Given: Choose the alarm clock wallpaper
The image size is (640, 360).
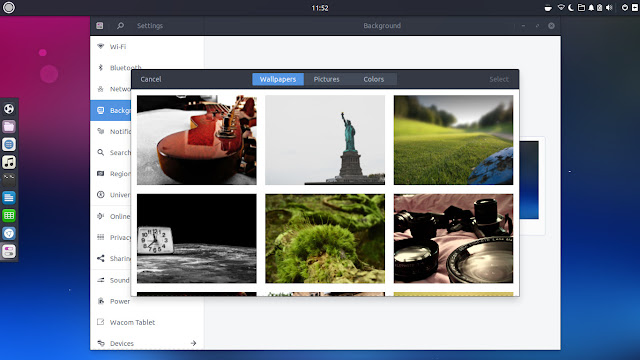Looking at the screenshot, I should point(197,238).
